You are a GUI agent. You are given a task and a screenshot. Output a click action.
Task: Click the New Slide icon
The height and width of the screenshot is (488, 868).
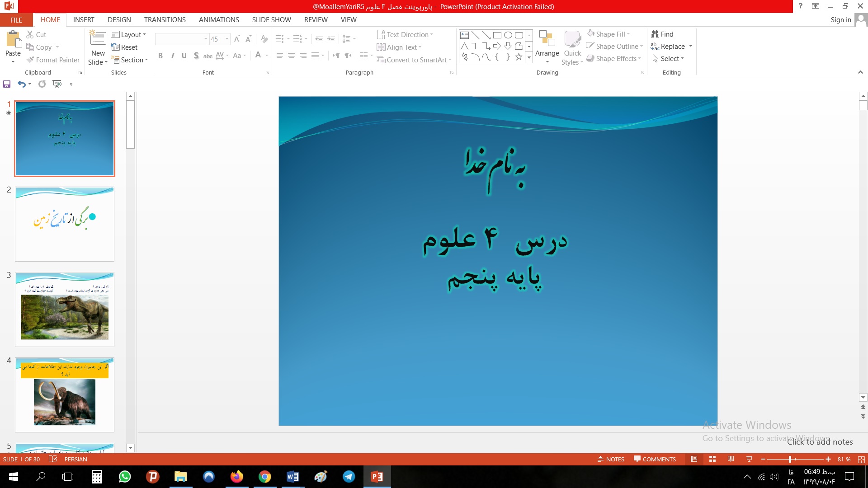point(98,38)
